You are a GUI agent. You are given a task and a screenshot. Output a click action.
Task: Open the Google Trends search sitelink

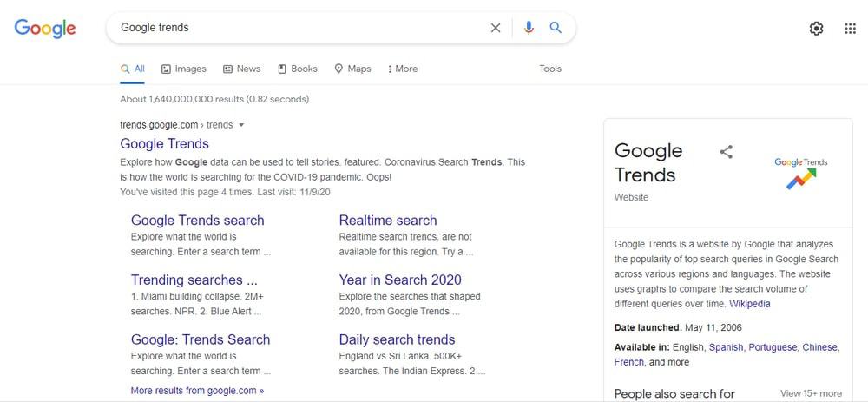198,221
